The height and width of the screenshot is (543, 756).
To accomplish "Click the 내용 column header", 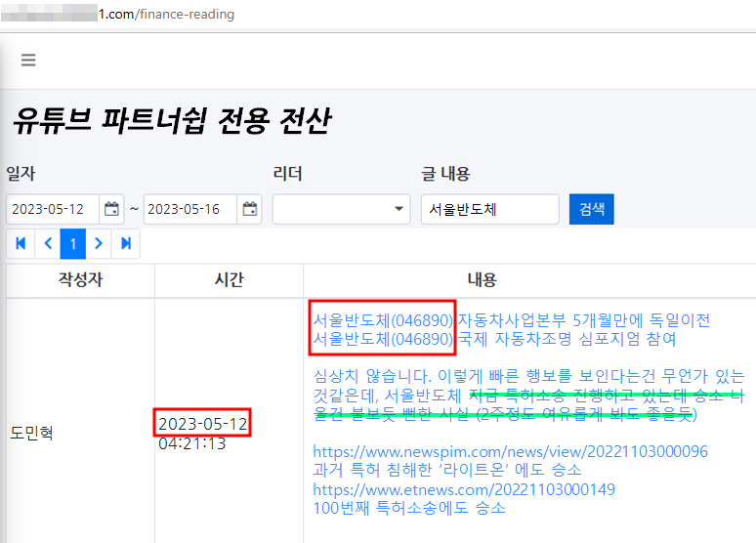I will pos(482,280).
